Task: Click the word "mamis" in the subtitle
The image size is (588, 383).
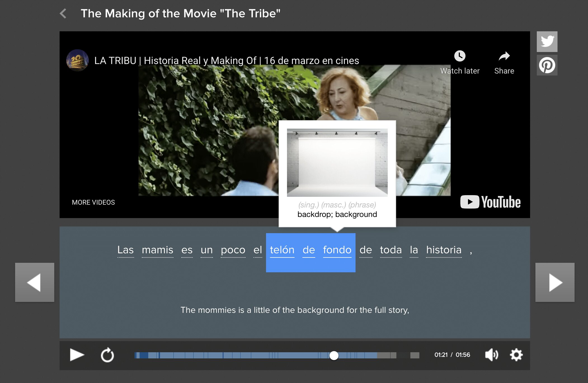Action: 157,250
